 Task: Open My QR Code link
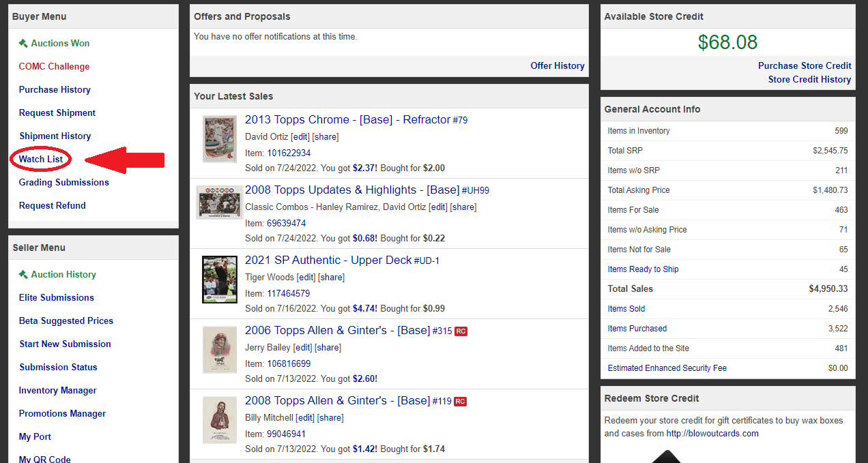coord(45,459)
